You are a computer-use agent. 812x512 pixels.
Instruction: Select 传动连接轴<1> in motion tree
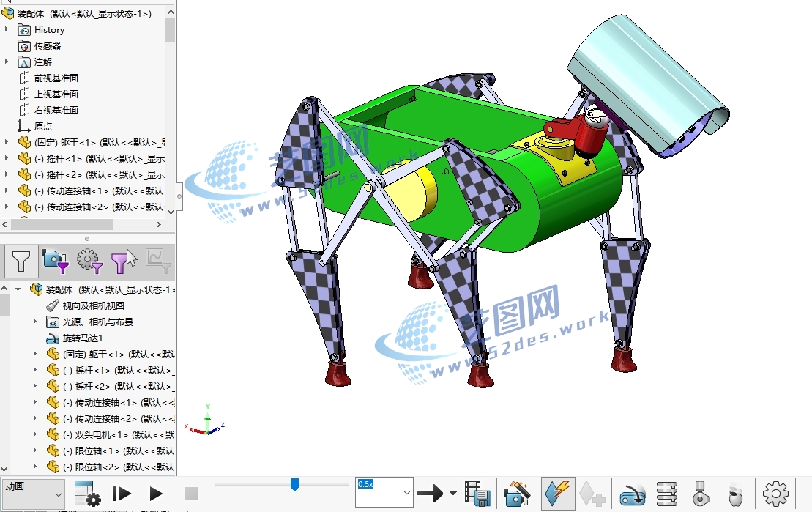[118, 402]
